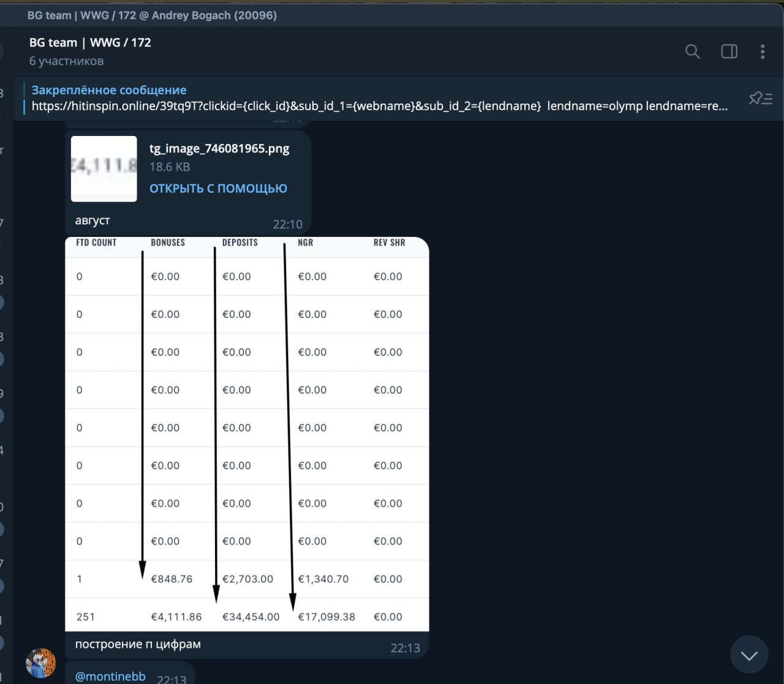
Task: Open group info via BG team | WWG / 172 title
Action: tap(90, 42)
